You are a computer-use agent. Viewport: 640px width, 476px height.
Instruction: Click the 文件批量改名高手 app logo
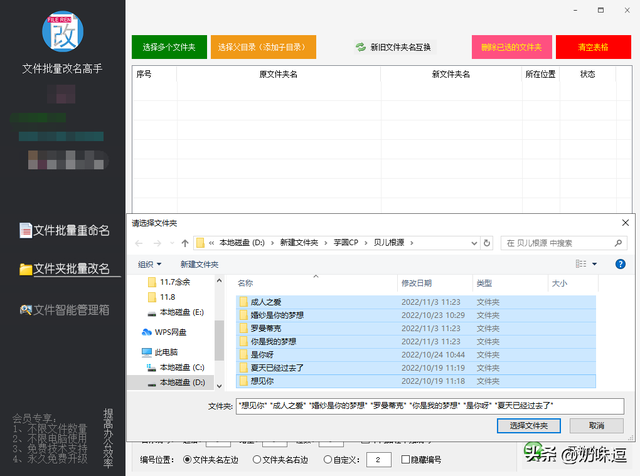coord(63,32)
